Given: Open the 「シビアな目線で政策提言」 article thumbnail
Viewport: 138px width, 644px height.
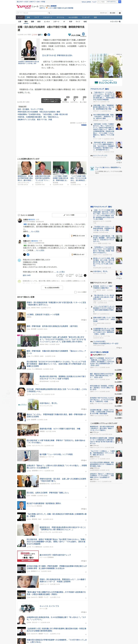Looking at the screenshot, I should (x=78, y=168).
